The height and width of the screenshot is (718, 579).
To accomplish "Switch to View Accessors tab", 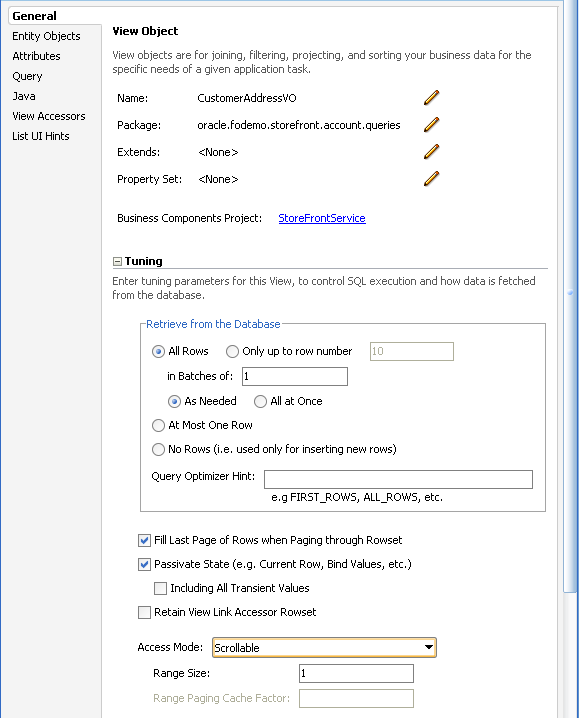I will point(49,116).
